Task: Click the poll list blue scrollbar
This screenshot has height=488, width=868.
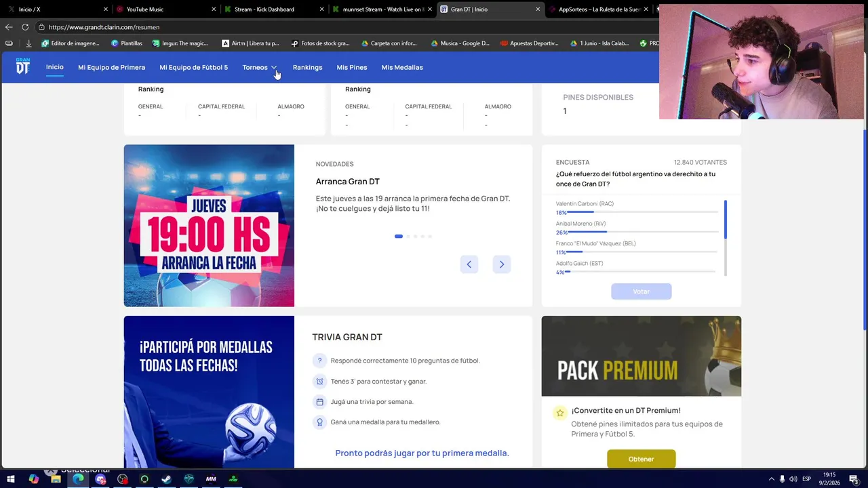Action: (x=726, y=220)
